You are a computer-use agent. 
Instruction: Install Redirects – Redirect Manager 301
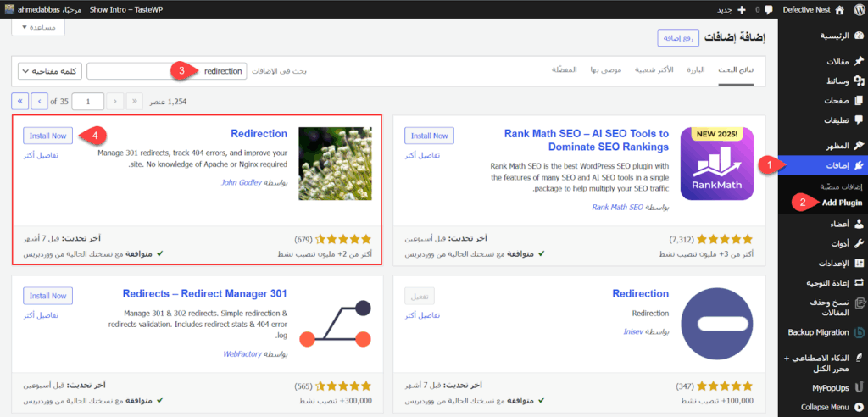pyautogui.click(x=47, y=296)
